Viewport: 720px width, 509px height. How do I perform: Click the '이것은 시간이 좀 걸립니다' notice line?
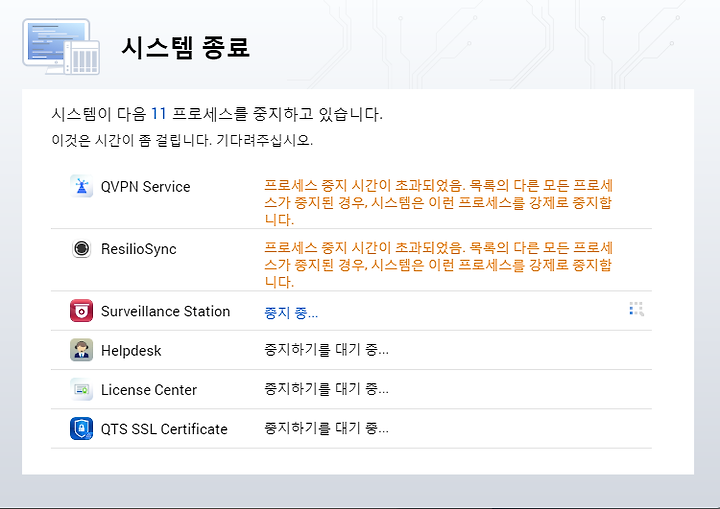(182, 140)
